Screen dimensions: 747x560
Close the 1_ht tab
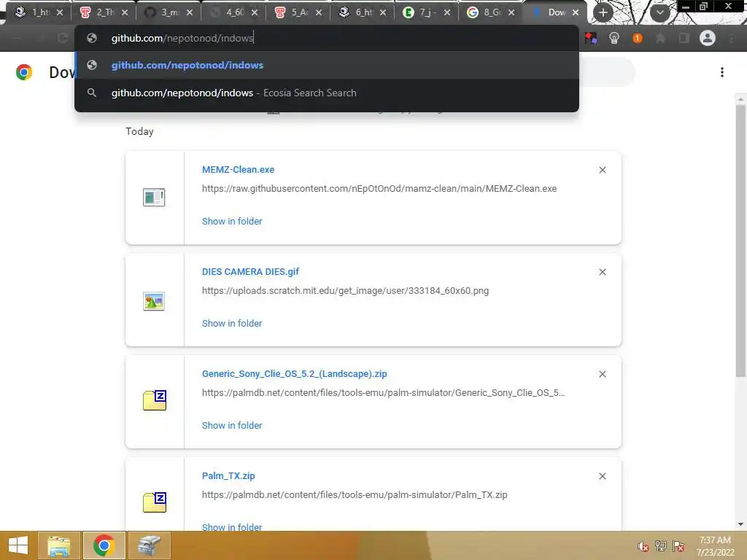(60, 12)
